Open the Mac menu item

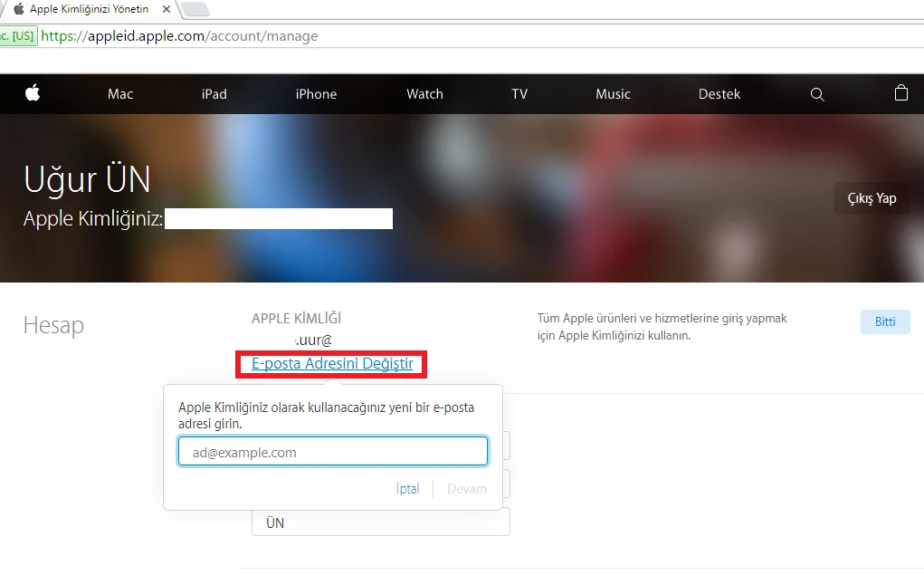(120, 94)
